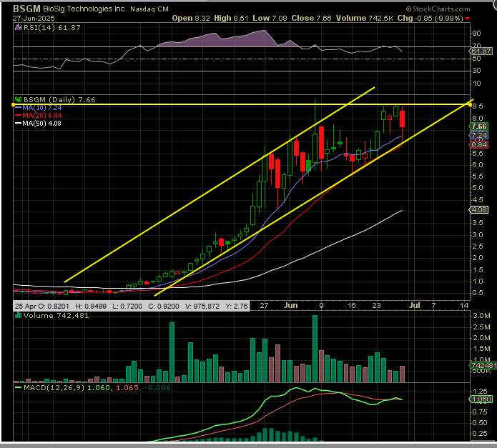Click the red 1.065 MACD signal value
This screenshot has height=448, width=497.
[x=127, y=387]
